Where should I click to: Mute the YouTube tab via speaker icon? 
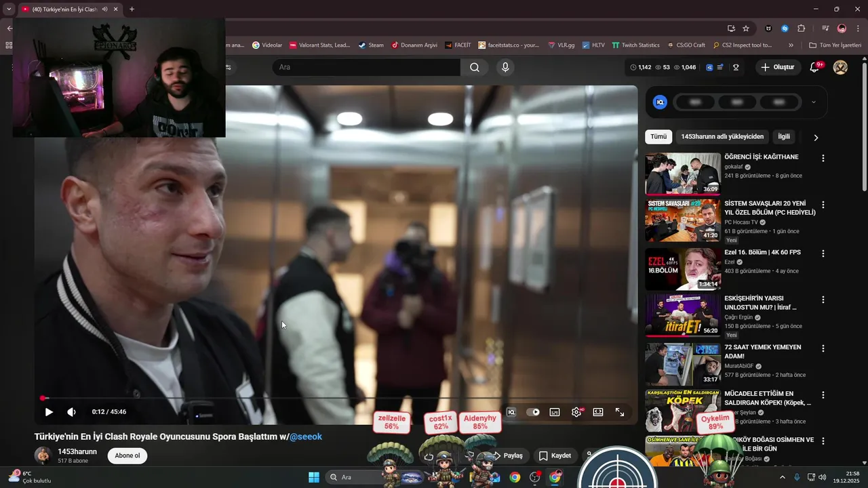click(x=104, y=9)
